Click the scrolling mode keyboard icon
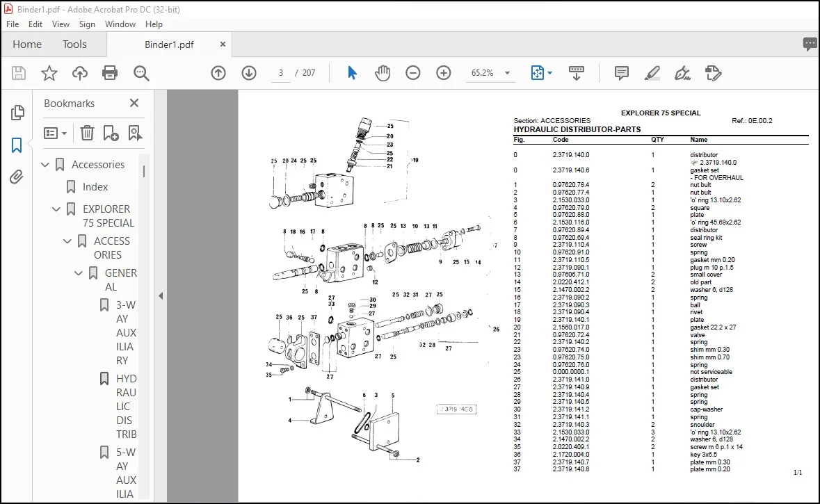Viewport: 820px width, 504px height. pyautogui.click(x=577, y=73)
